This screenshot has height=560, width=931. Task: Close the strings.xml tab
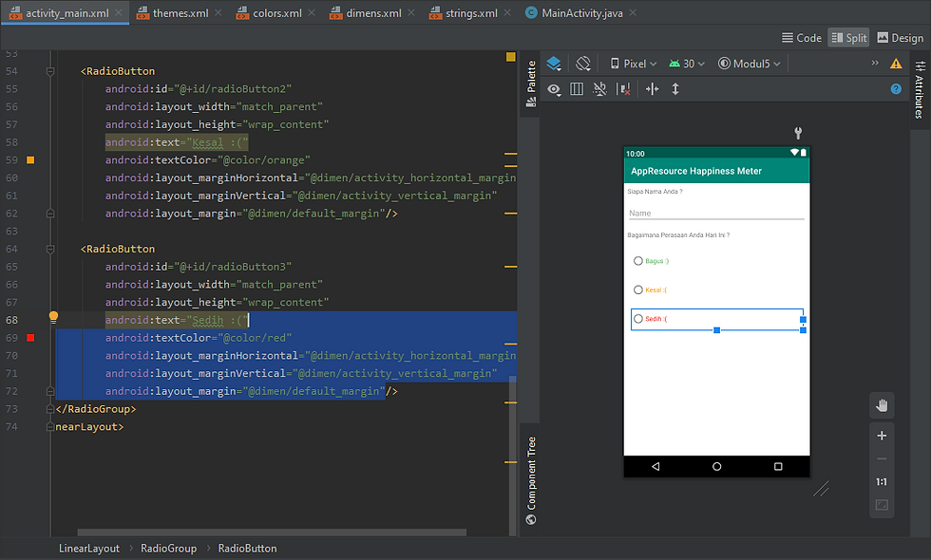click(x=507, y=12)
